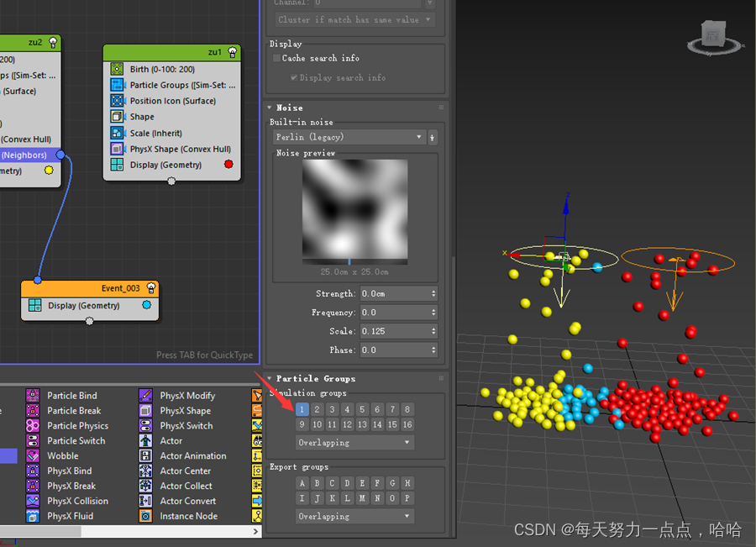Click the Event_003 input connector
The width and height of the screenshot is (756, 547).
click(38, 280)
